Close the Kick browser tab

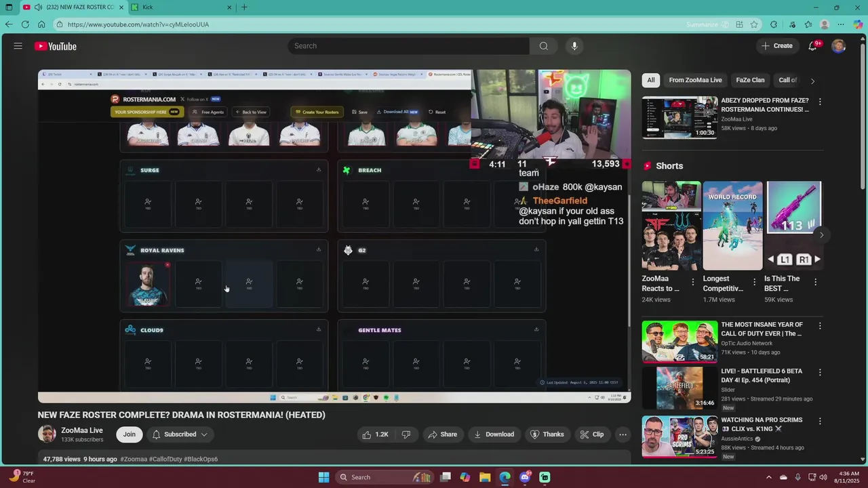[x=229, y=7]
